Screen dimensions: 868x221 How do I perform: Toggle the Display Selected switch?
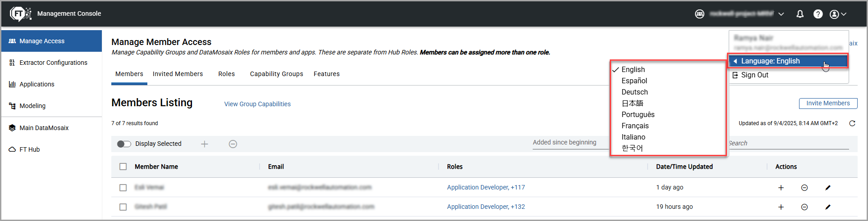pyautogui.click(x=124, y=144)
